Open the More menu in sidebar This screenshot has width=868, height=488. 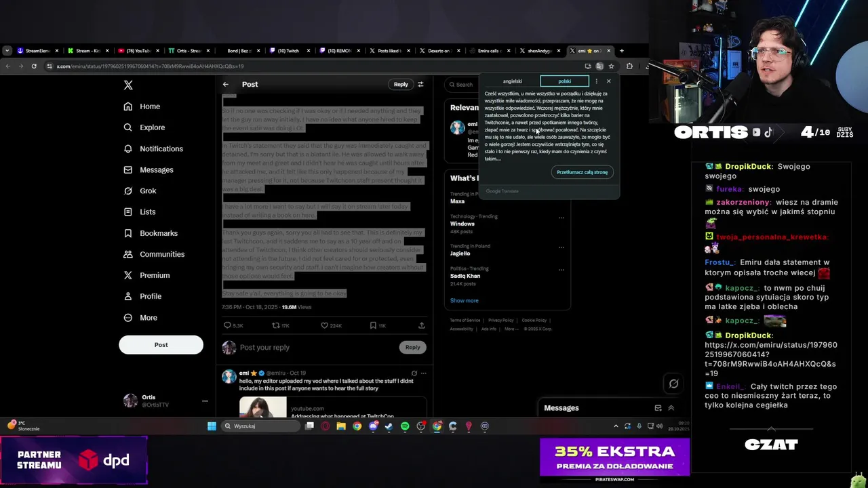(x=140, y=317)
